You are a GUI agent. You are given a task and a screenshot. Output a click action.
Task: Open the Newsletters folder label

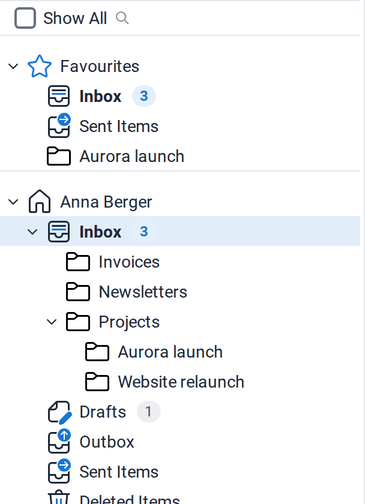143,292
